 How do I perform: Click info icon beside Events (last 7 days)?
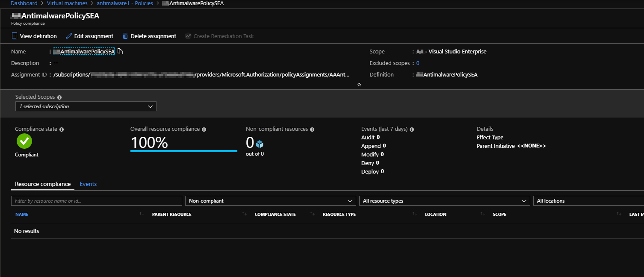pyautogui.click(x=412, y=129)
